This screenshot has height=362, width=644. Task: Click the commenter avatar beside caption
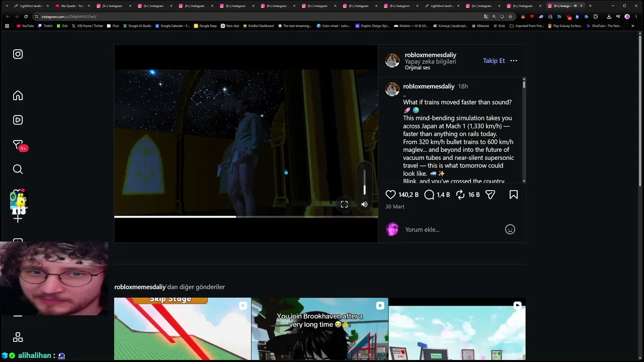(x=392, y=89)
